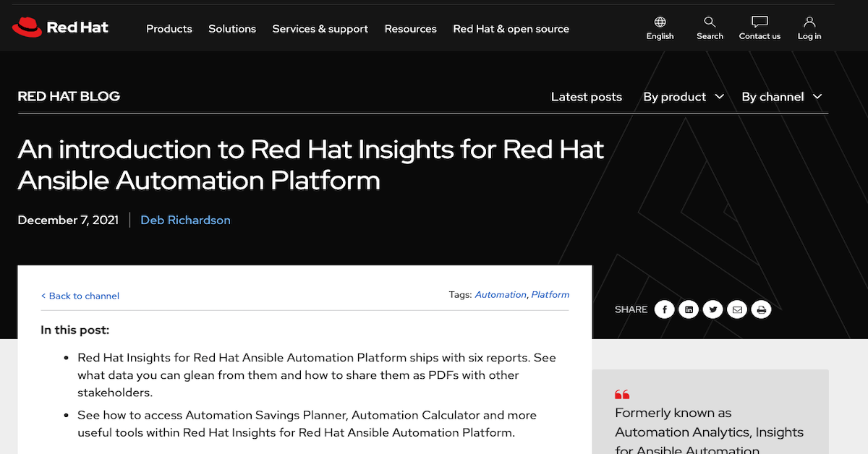Open the Services & support menu
Screen dimensions: 868x454
tap(320, 29)
